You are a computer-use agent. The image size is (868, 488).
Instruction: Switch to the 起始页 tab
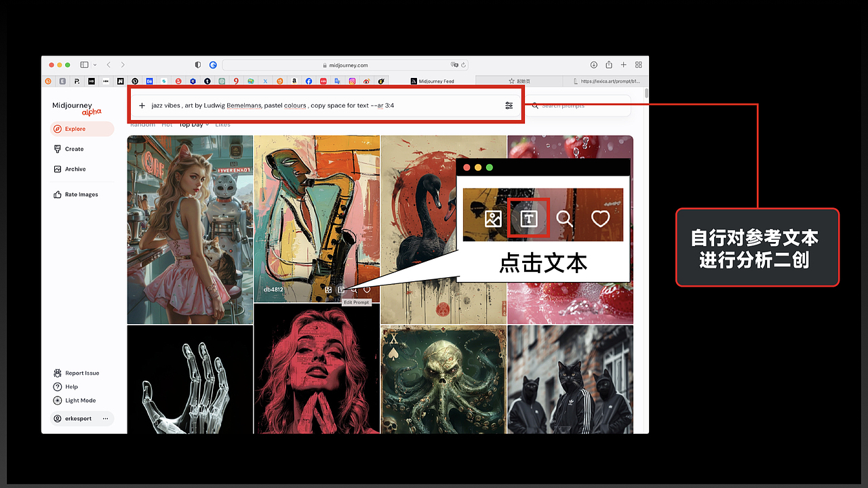click(519, 81)
